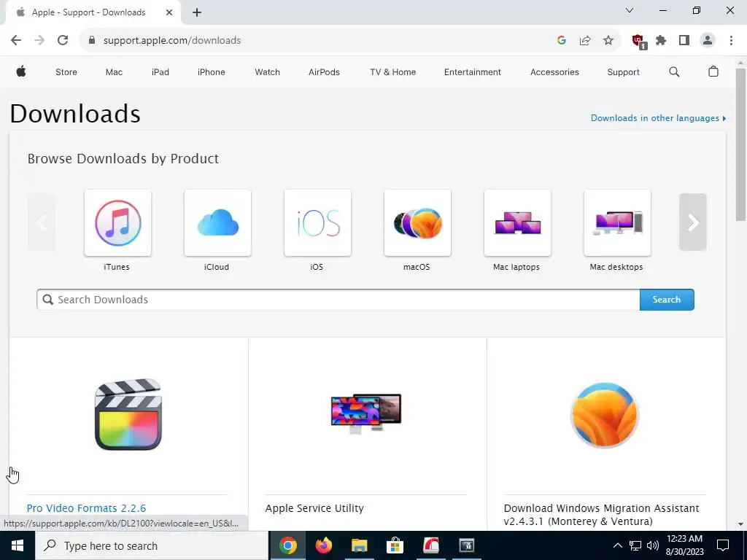
Task: Click the left carousel arrow
Action: click(42, 222)
